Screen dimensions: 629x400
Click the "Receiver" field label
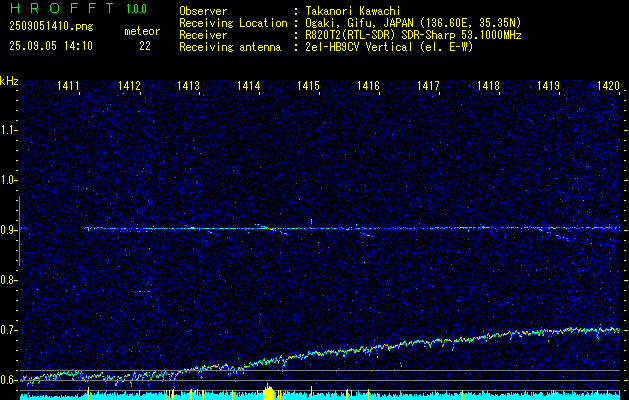tap(203, 35)
